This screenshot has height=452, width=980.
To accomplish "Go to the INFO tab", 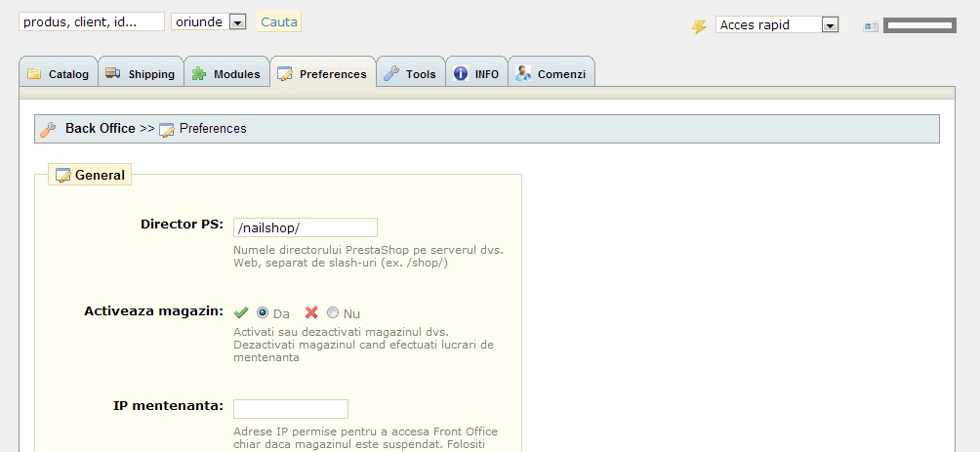I will [x=476, y=72].
